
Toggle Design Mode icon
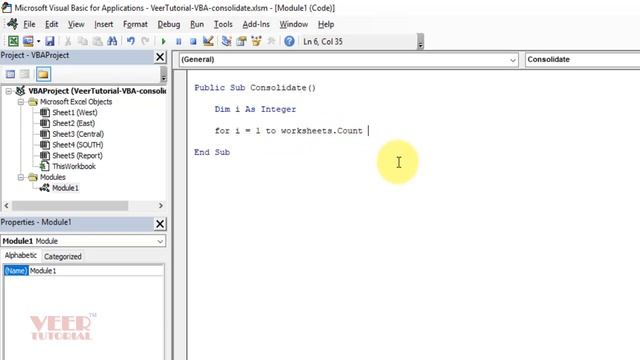[208, 41]
